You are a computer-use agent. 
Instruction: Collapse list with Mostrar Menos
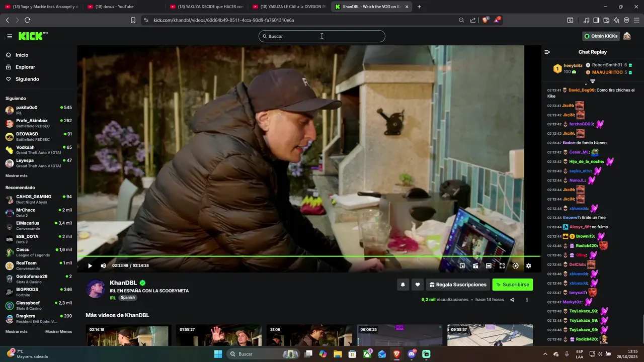coord(58,331)
